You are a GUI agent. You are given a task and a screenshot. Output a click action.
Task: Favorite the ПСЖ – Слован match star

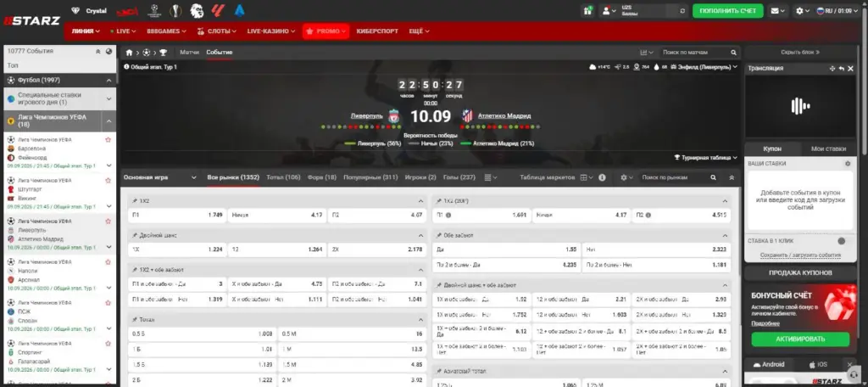click(108, 302)
